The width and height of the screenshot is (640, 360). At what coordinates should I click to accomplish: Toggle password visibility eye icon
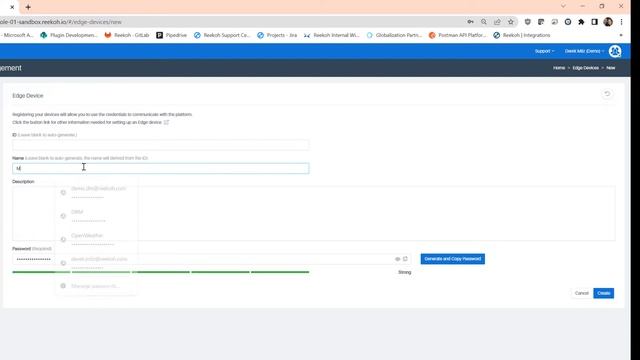pos(398,259)
